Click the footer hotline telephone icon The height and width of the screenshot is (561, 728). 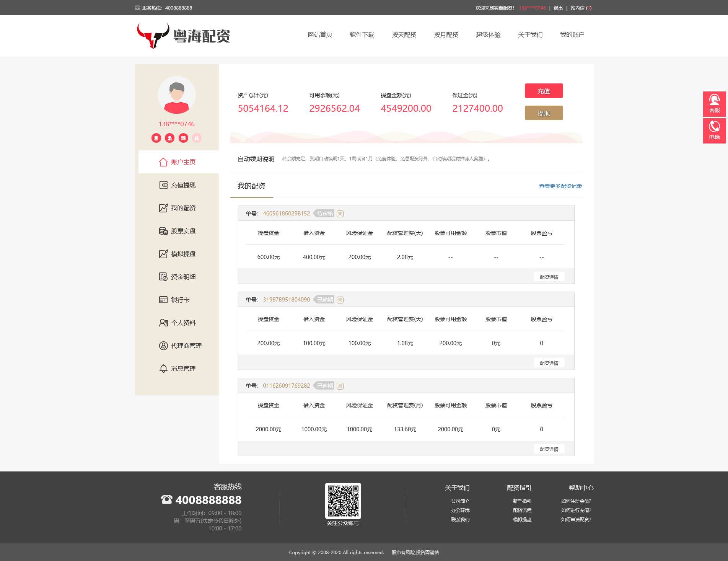(x=167, y=499)
